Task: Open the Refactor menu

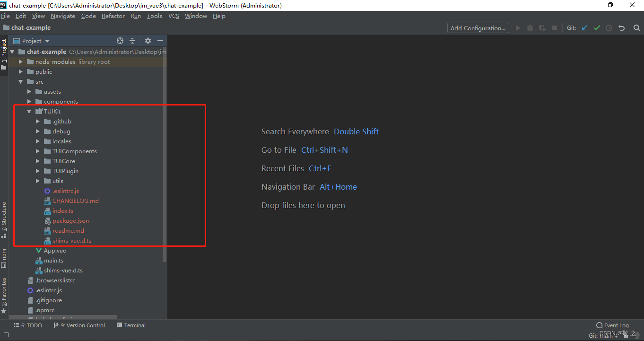Action: click(113, 16)
